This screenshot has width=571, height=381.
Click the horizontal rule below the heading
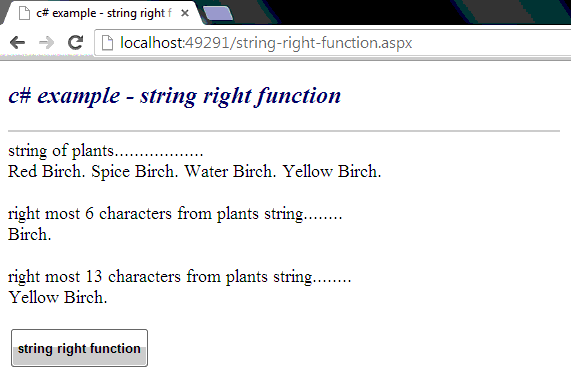[x=284, y=131]
